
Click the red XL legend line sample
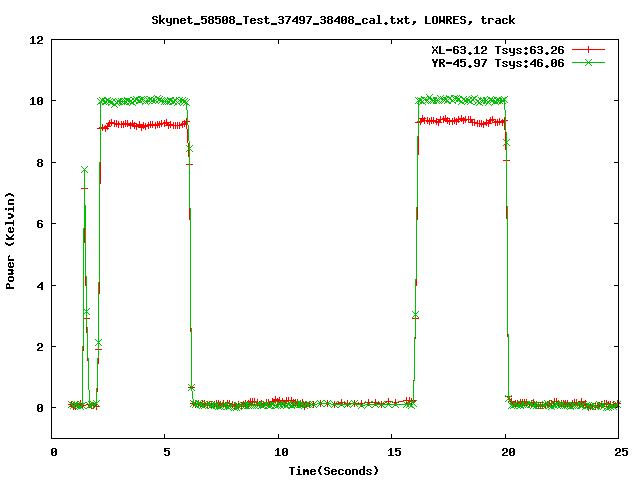588,50
